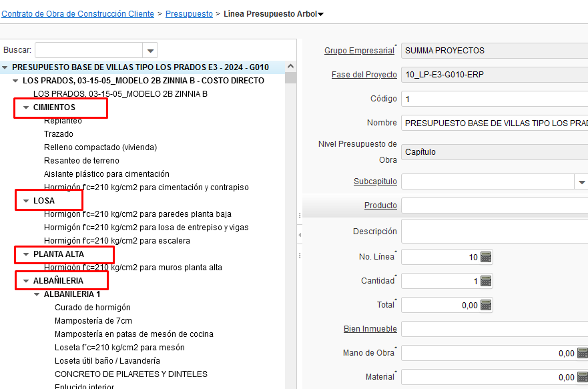Open calculator icon for Cantidad field
The width and height of the screenshot is (588, 389).
click(485, 281)
